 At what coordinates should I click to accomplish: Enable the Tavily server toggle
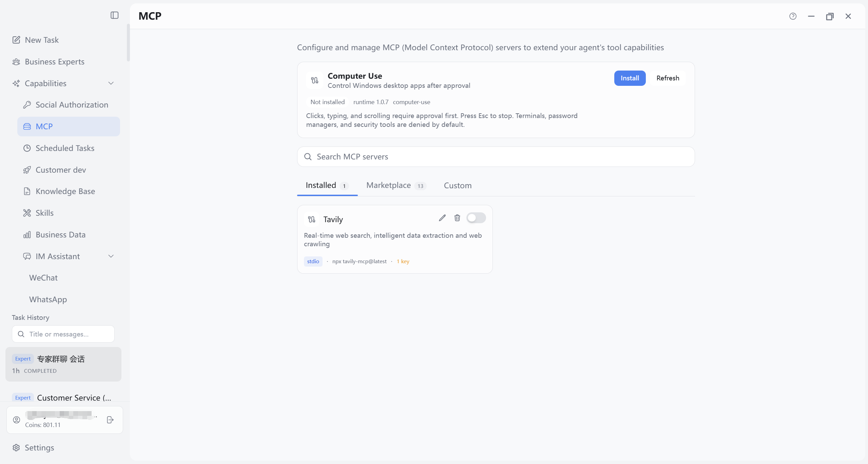(476, 218)
